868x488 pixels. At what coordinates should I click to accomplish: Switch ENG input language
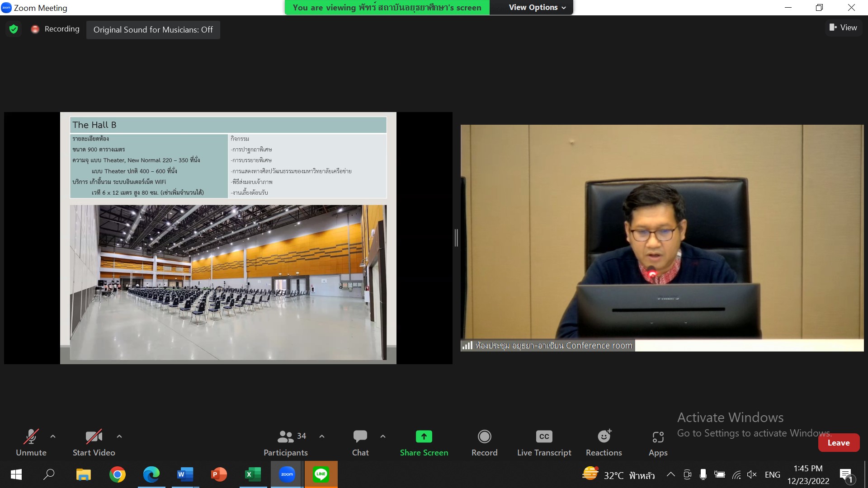pyautogui.click(x=772, y=474)
